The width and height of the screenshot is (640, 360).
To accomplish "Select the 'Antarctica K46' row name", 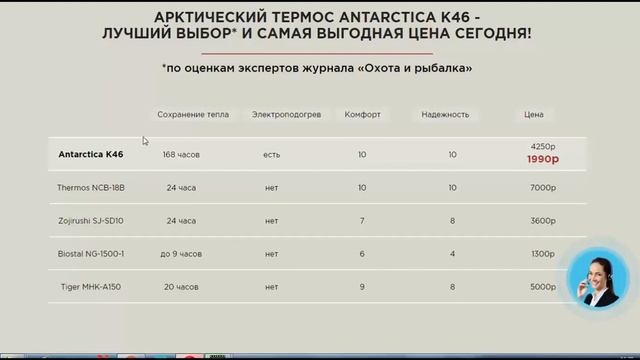I will tap(91, 154).
